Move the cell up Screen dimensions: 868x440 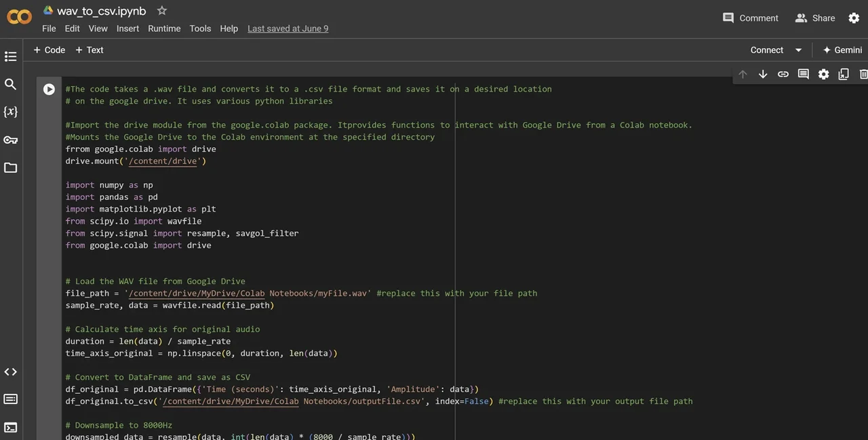point(743,74)
